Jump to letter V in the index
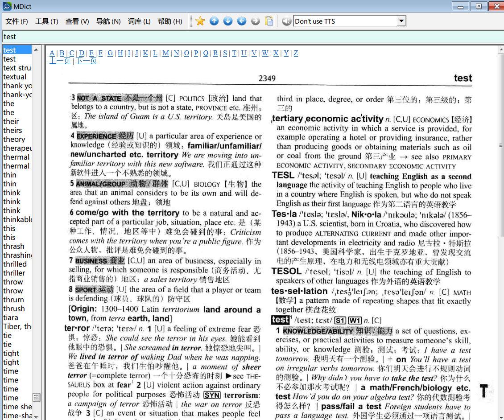 coord(254,53)
